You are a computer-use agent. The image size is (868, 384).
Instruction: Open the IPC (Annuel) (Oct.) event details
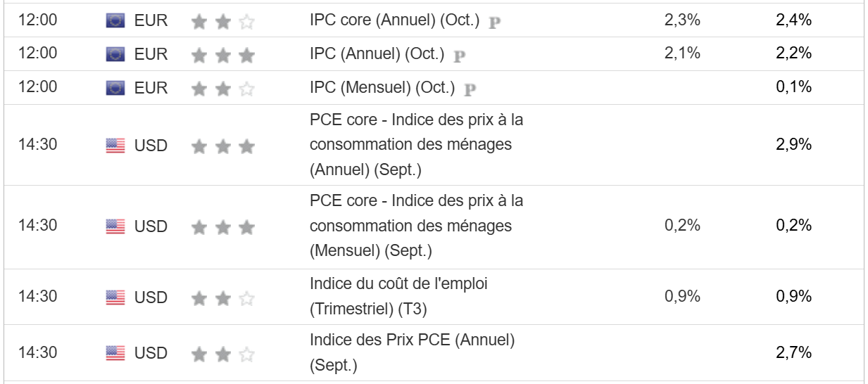tap(377, 54)
